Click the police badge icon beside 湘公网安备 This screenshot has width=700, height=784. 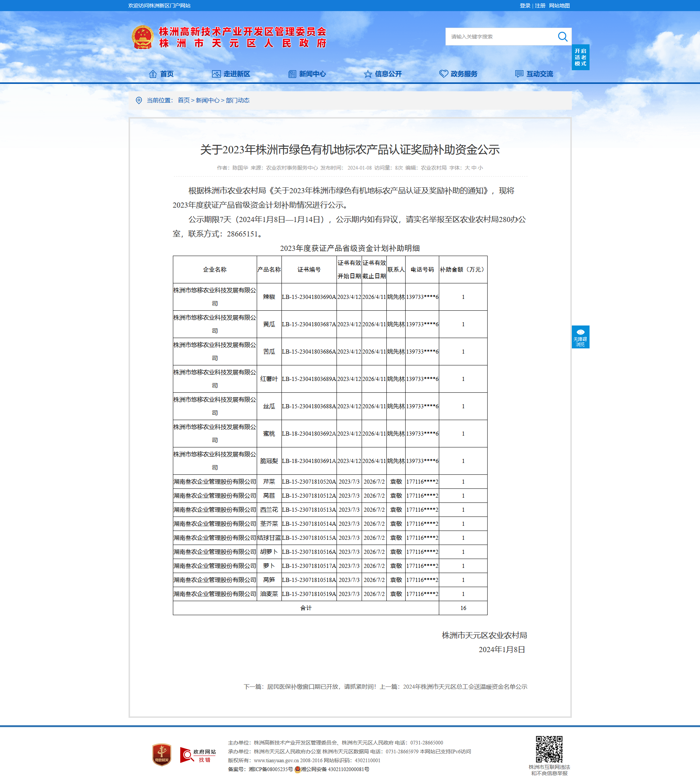[297, 769]
